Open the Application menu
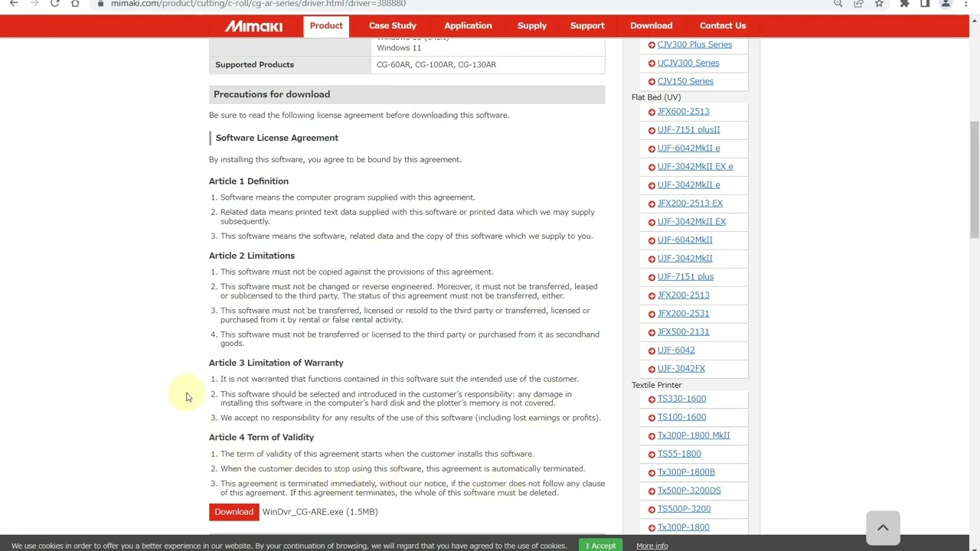Viewport: 980px width, 551px height. point(468,25)
